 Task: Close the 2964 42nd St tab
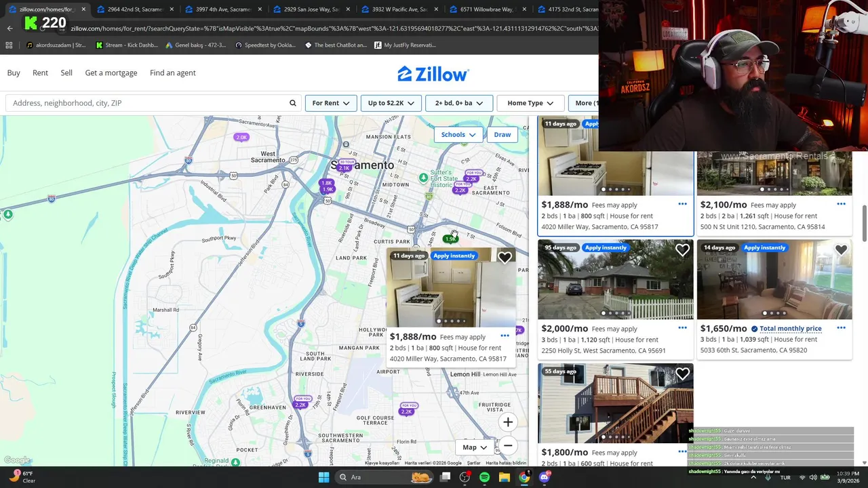[172, 9]
